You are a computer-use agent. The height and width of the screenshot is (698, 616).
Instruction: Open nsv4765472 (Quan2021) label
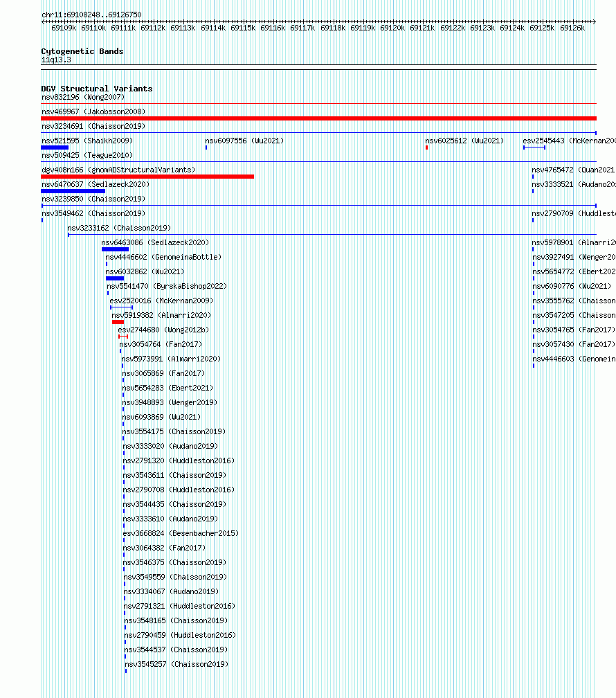[x=574, y=170]
